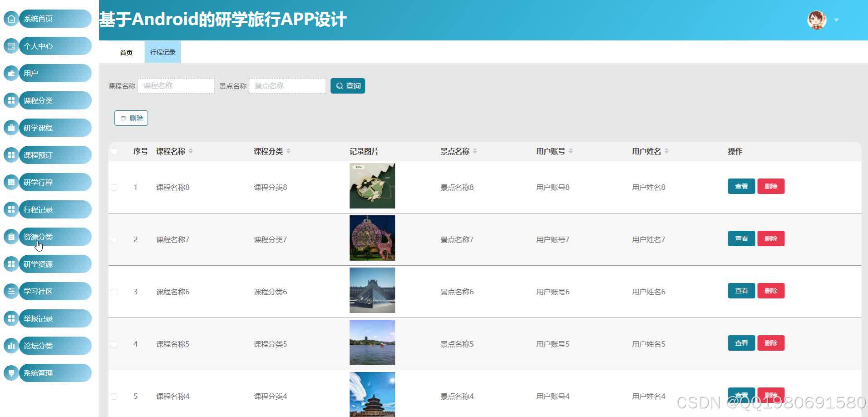The width and height of the screenshot is (868, 417).
Task: Check the select-all checkbox in table header
Action: (114, 151)
